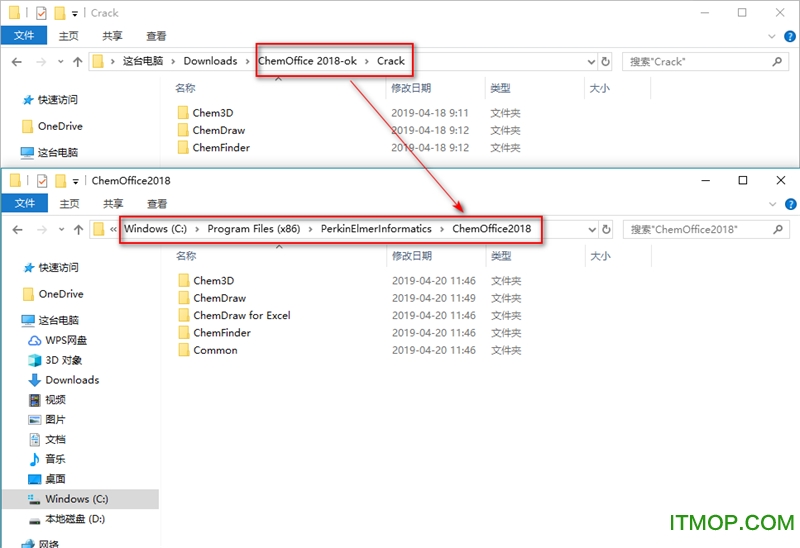
Task: Open the 查看 tab in the Crack window
Action: coord(157,36)
